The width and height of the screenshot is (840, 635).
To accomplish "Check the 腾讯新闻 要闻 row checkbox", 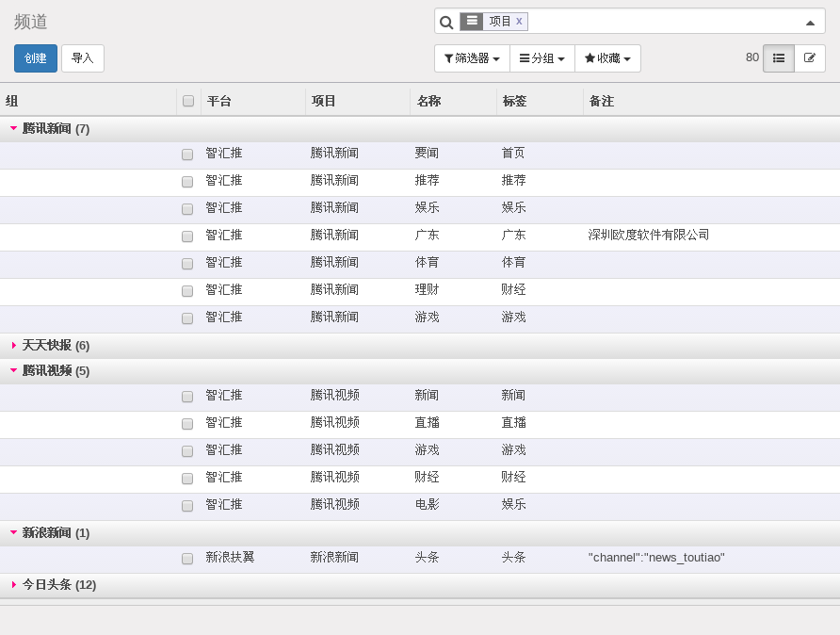I will [x=187, y=155].
